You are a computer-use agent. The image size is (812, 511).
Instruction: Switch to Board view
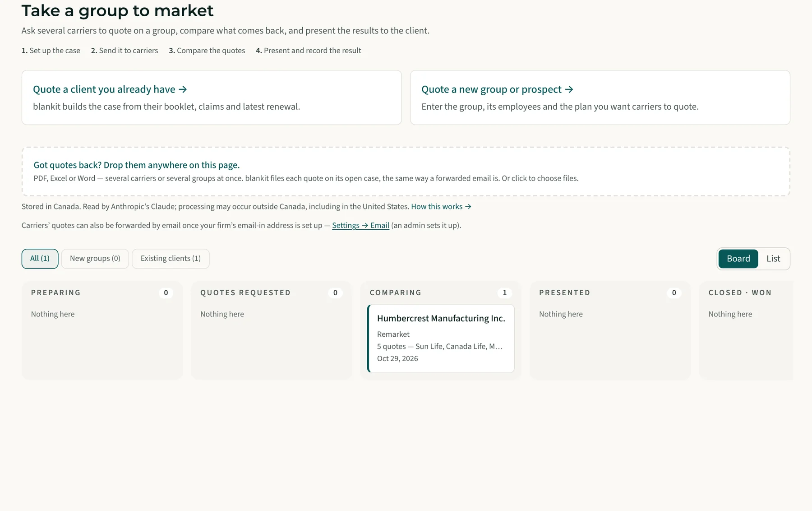point(738,259)
